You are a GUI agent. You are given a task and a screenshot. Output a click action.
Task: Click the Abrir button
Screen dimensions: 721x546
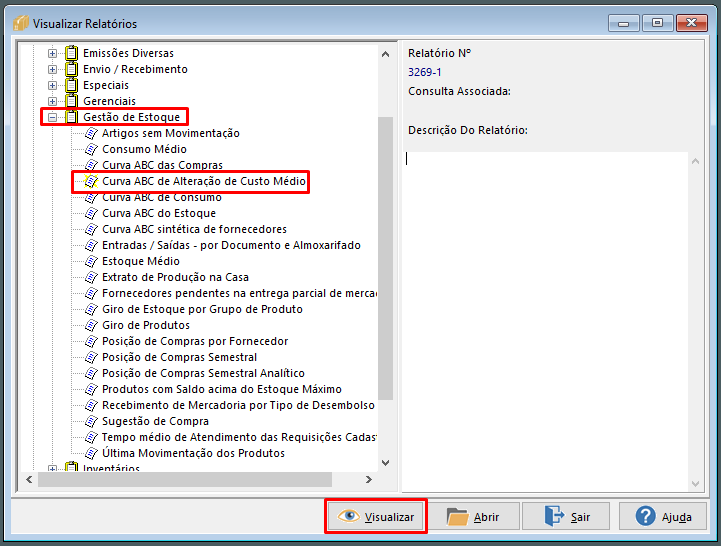point(473,517)
